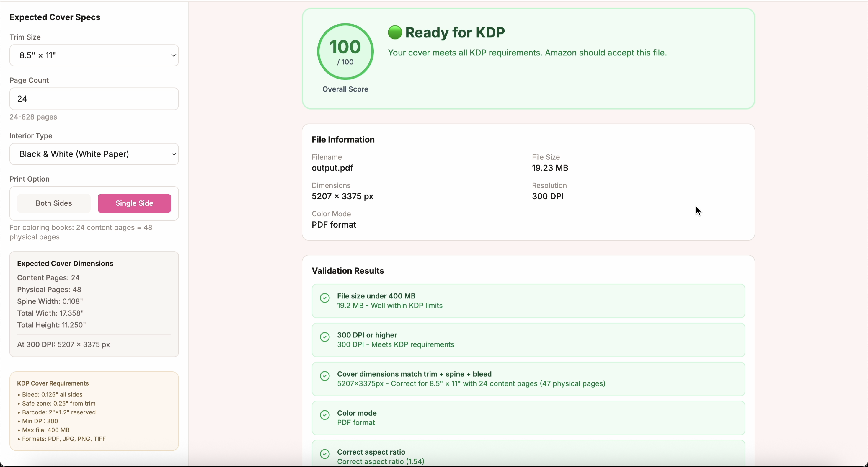Image resolution: width=868 pixels, height=467 pixels.
Task: Click the Physical Pages: 48 line
Action: point(49,289)
